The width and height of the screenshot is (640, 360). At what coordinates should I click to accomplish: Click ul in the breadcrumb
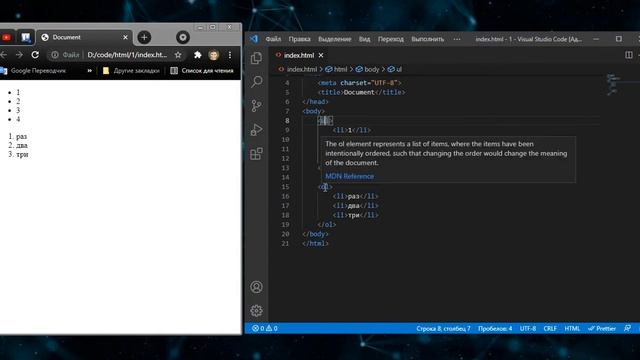click(x=399, y=69)
